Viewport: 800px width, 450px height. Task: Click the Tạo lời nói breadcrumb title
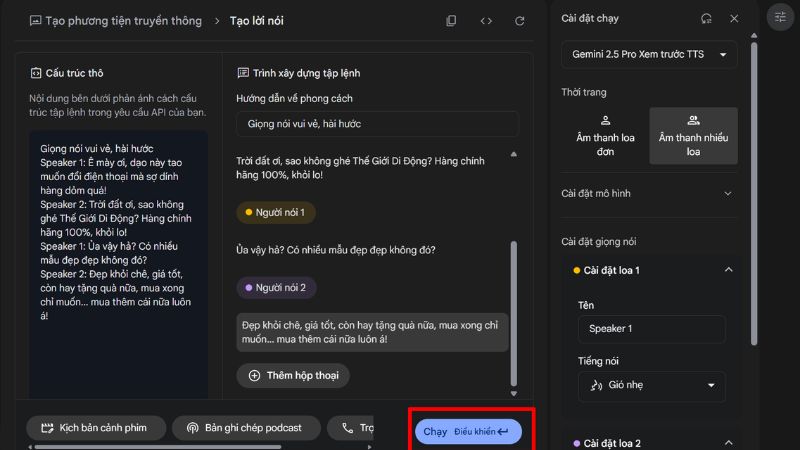(x=257, y=21)
